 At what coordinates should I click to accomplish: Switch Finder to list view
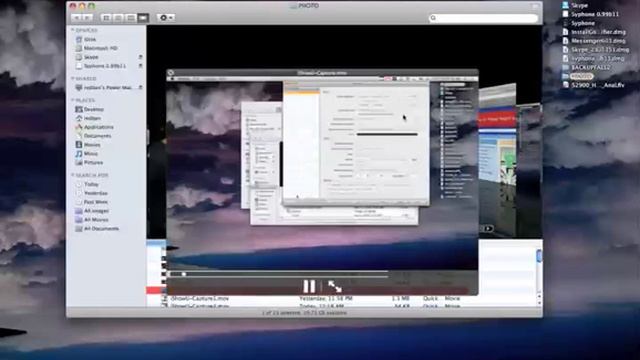[x=118, y=18]
